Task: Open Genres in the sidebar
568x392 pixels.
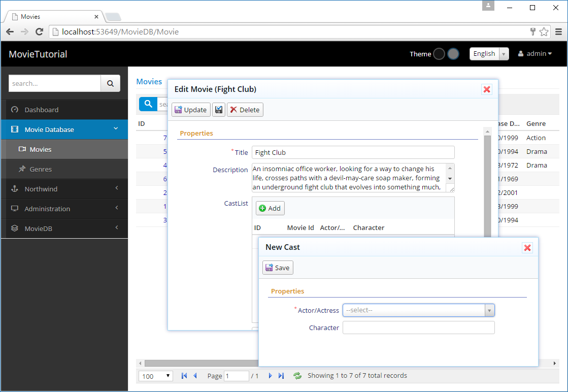Action: (x=41, y=169)
